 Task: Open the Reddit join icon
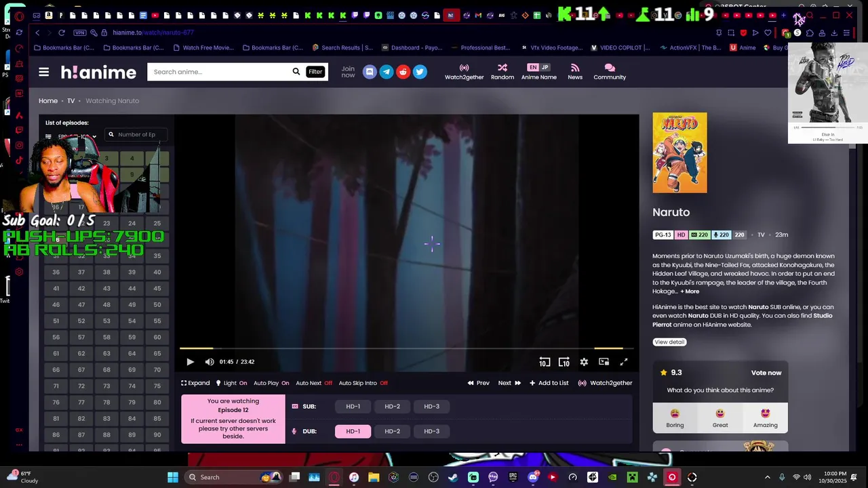click(403, 72)
